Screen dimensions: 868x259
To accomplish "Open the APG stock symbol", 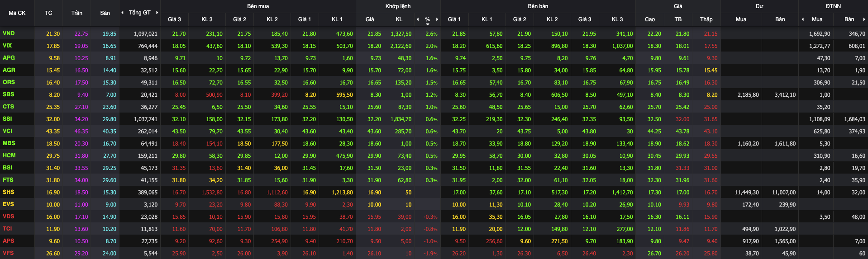I will tap(9, 58).
